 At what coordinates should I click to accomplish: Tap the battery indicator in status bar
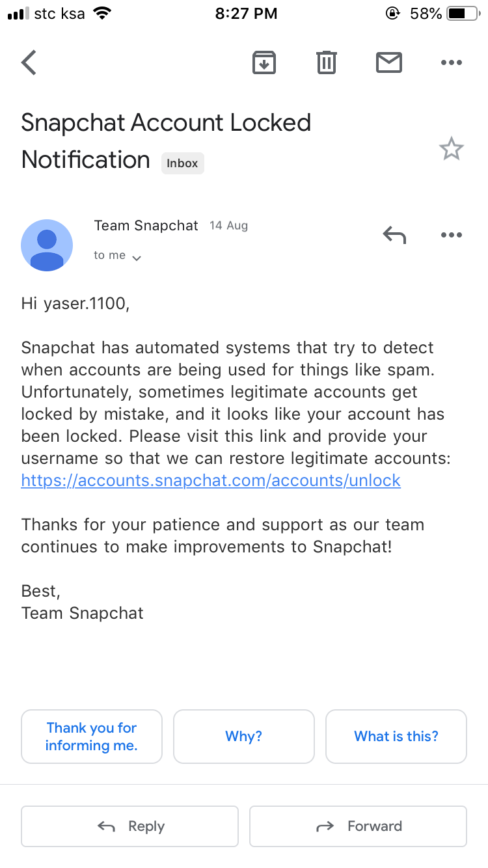click(465, 14)
